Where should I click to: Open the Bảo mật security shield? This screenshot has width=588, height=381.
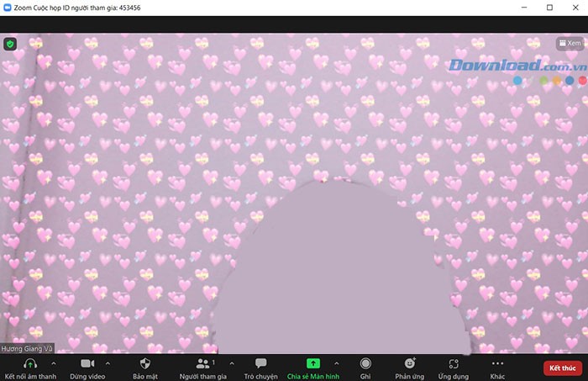pos(144,363)
